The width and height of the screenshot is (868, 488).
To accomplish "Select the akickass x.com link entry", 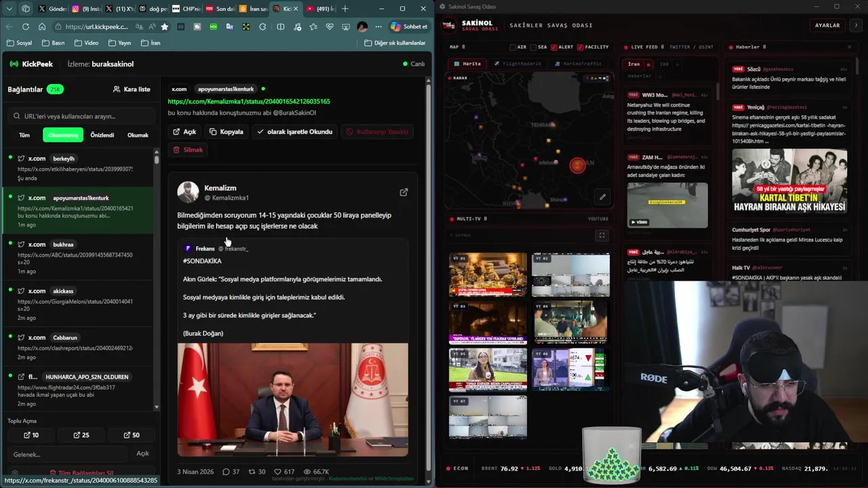I will click(78, 303).
